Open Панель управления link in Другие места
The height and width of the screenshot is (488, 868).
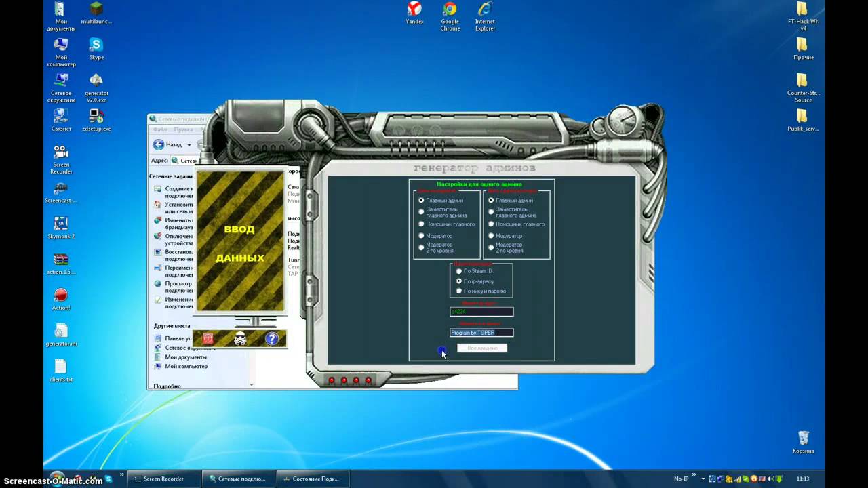tap(174, 338)
